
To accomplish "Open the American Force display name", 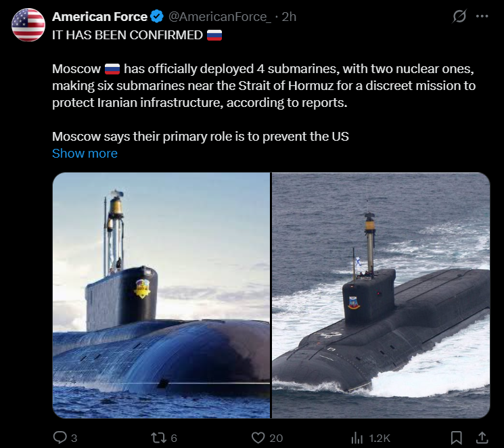I will point(99,17).
